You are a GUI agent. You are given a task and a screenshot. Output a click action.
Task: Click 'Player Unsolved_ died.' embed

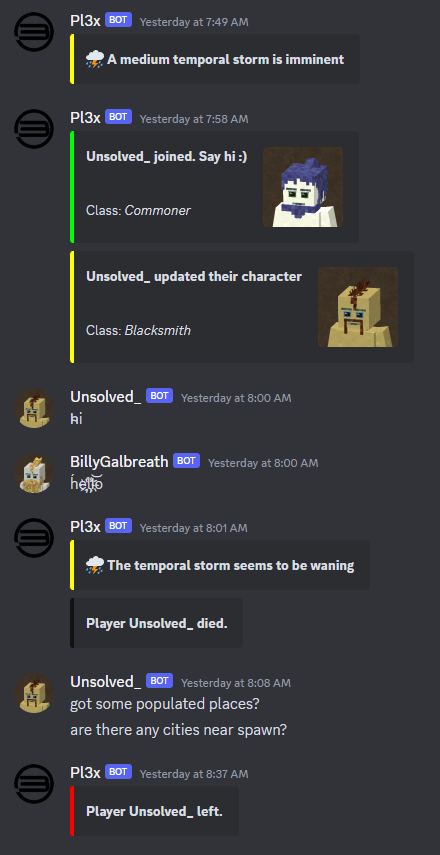(x=156, y=623)
